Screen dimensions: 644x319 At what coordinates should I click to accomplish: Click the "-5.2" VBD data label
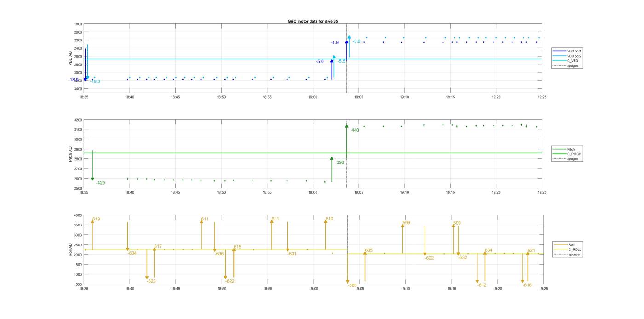pyautogui.click(x=356, y=41)
